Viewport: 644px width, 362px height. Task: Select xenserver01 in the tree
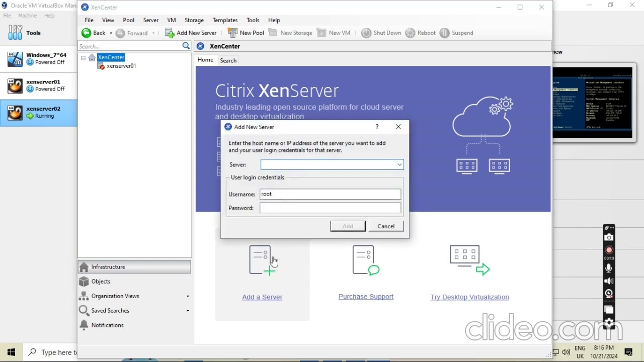click(121, 66)
